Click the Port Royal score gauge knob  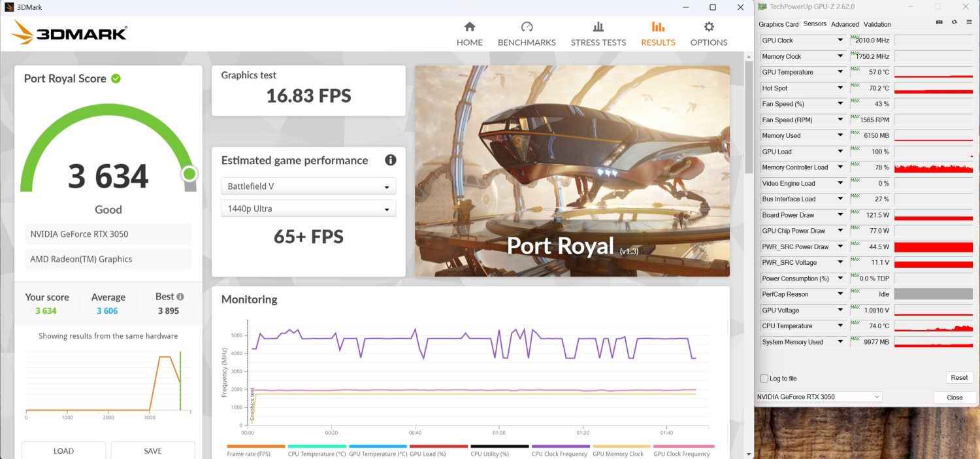tap(189, 173)
